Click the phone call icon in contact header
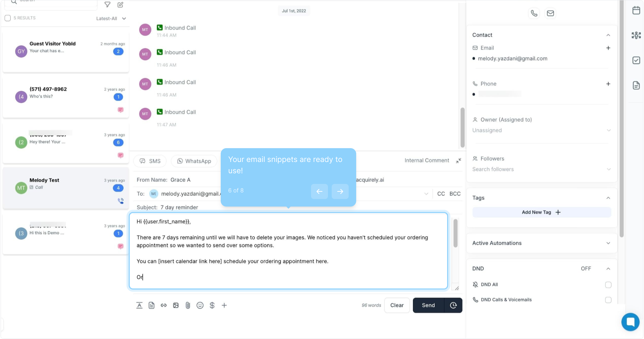Screen dimensions: 644x339 point(534,13)
